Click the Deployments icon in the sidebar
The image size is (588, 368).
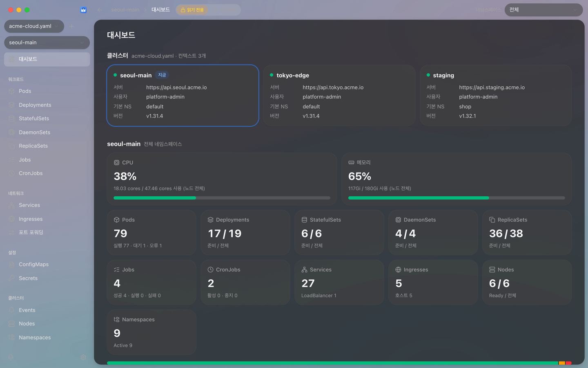click(x=11, y=105)
